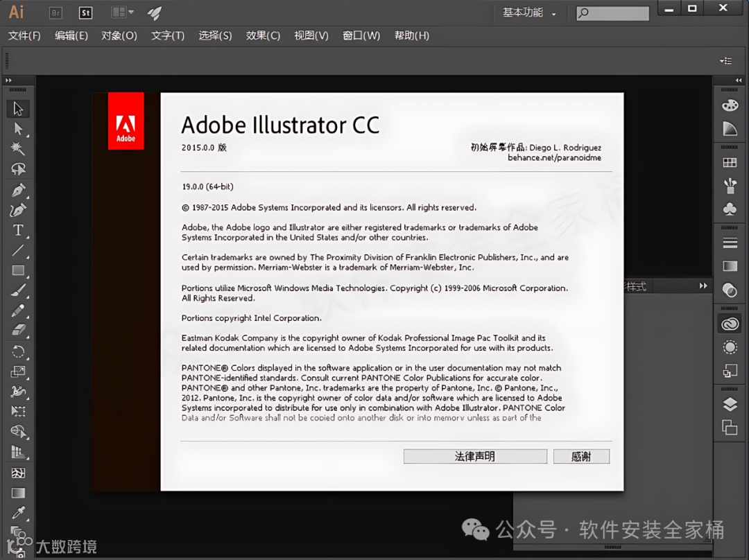Open the 编辑(E) menu
This screenshot has width=749, height=560.
(x=71, y=36)
